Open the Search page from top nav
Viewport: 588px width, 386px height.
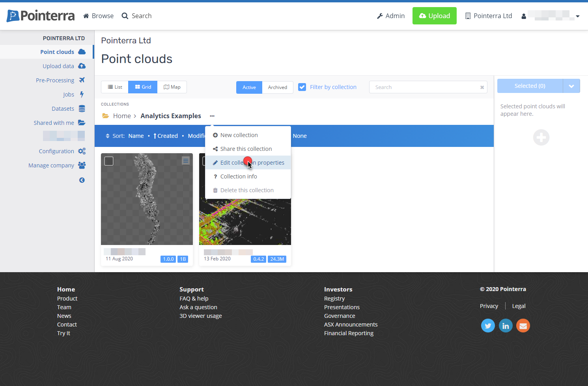click(136, 16)
